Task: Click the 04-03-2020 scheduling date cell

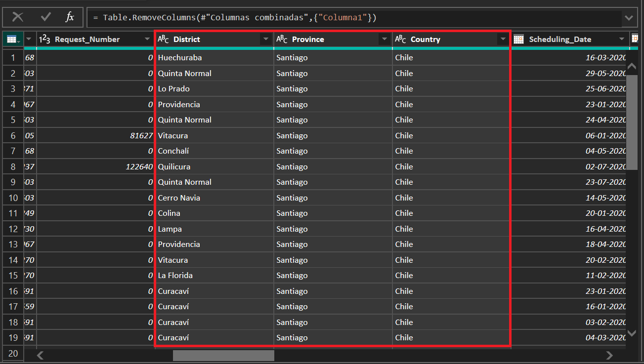Action: (568, 338)
